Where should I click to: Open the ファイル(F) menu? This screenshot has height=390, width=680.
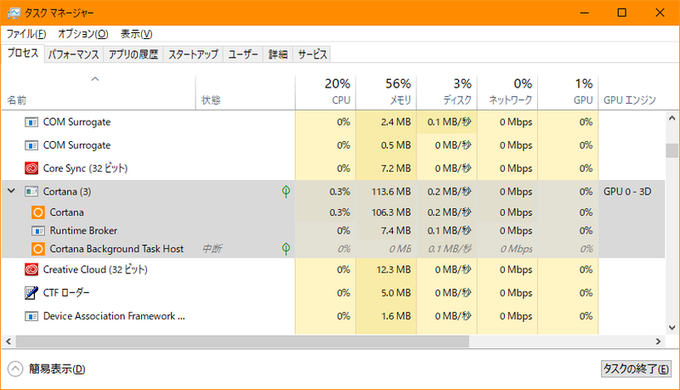[26, 34]
